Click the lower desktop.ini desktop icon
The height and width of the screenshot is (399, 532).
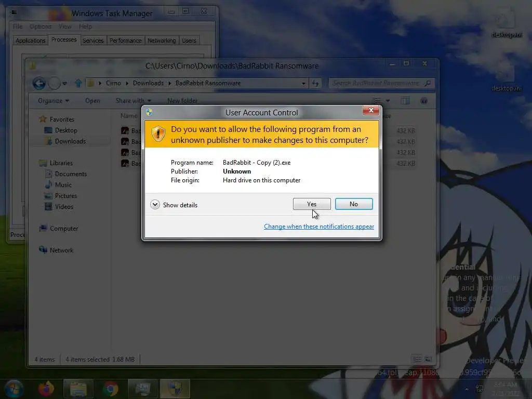[x=507, y=78]
